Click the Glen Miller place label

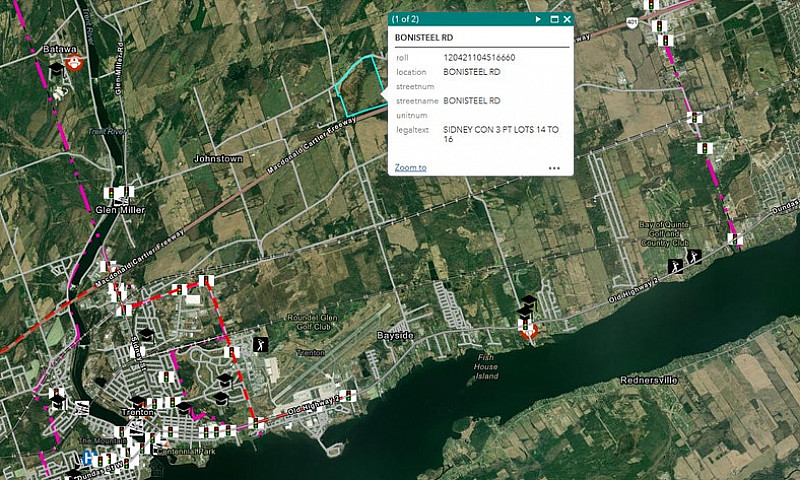click(120, 210)
